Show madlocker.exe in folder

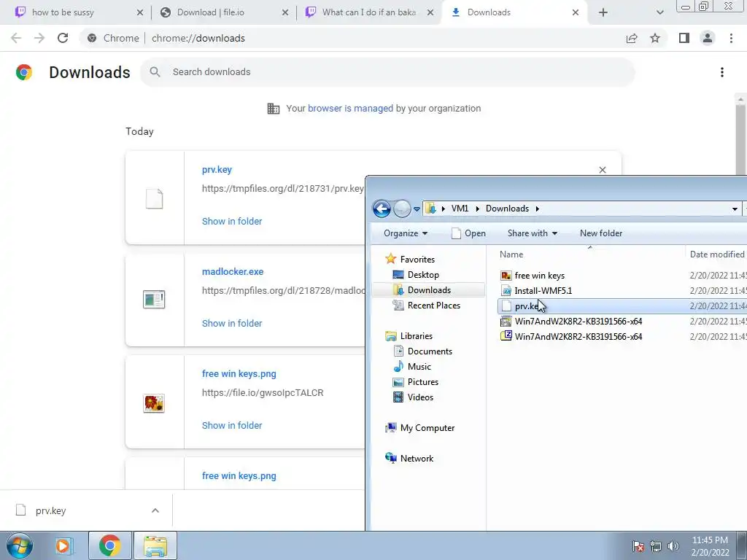(232, 323)
